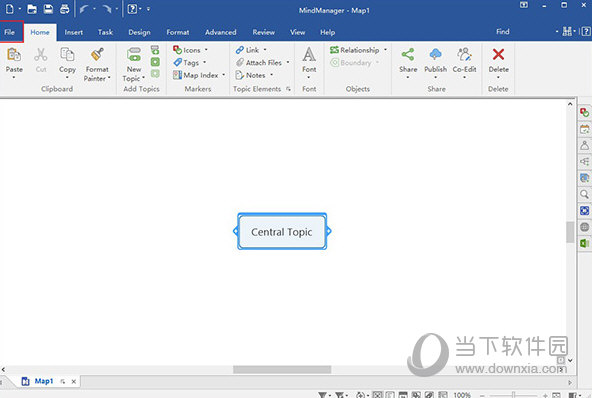
Task: Click the horizontal scrollbar thumb
Action: pyautogui.click(x=282, y=369)
